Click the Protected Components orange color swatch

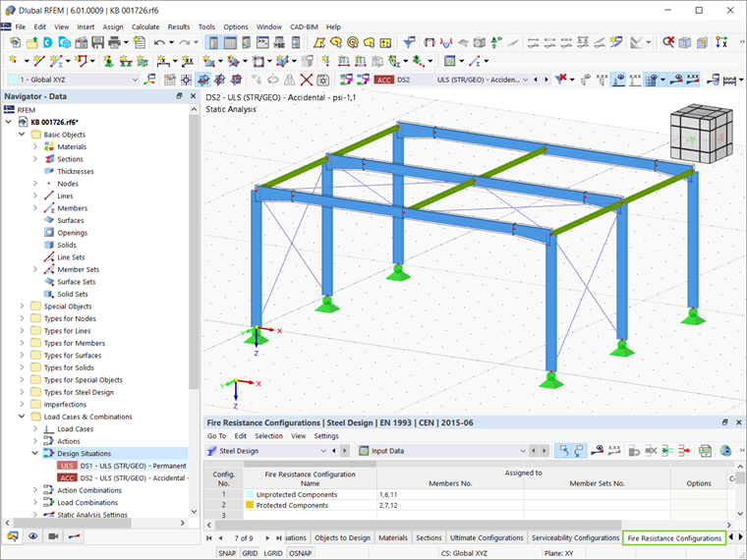click(x=250, y=505)
